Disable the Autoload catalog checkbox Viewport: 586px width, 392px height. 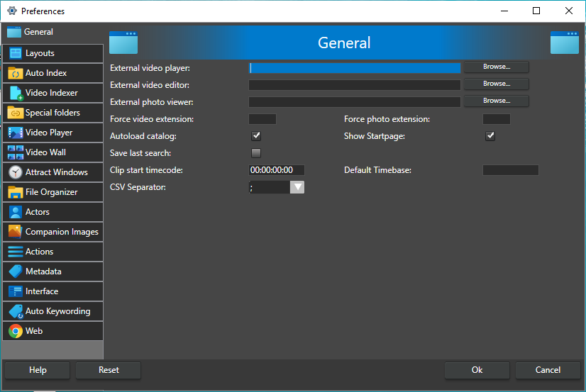pyautogui.click(x=256, y=136)
